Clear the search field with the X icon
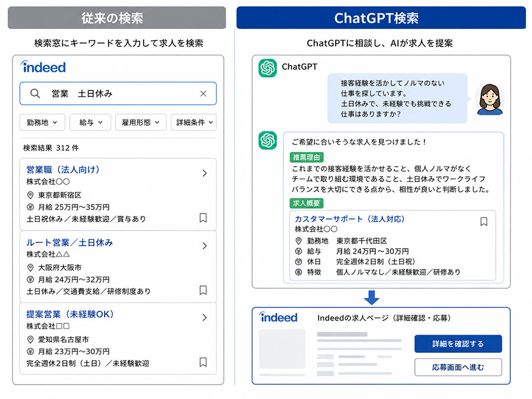Screen dimensions: 532x399 (203, 93)
